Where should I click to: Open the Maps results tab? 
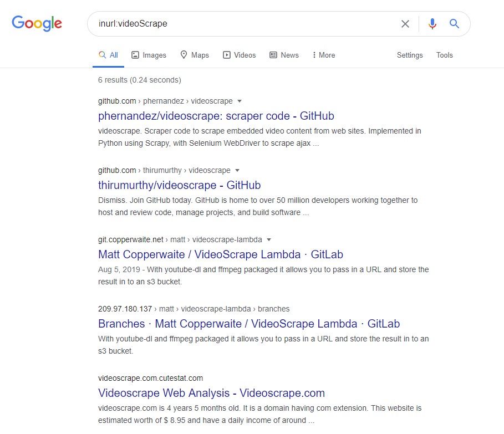click(195, 55)
